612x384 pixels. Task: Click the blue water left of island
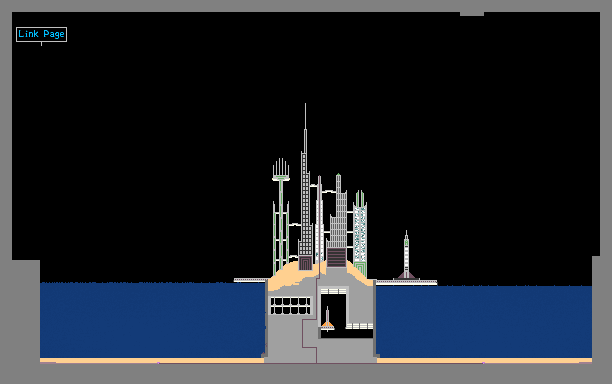coord(153,320)
